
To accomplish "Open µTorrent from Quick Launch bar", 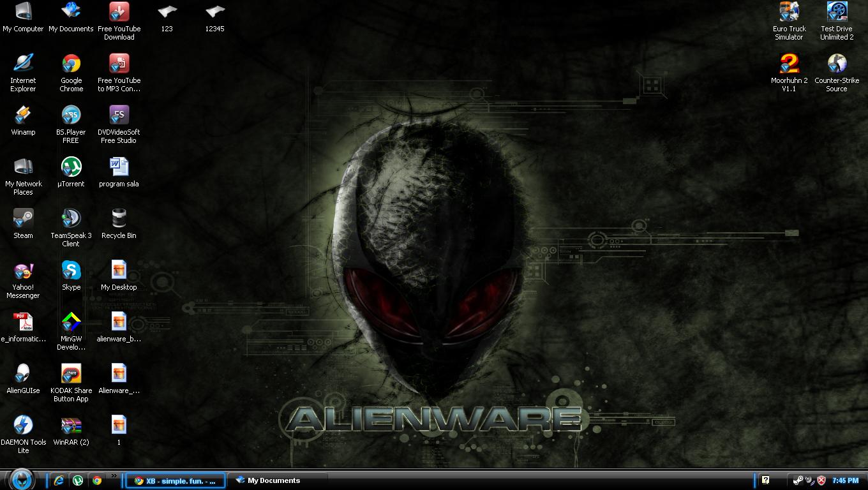I will coord(78,480).
